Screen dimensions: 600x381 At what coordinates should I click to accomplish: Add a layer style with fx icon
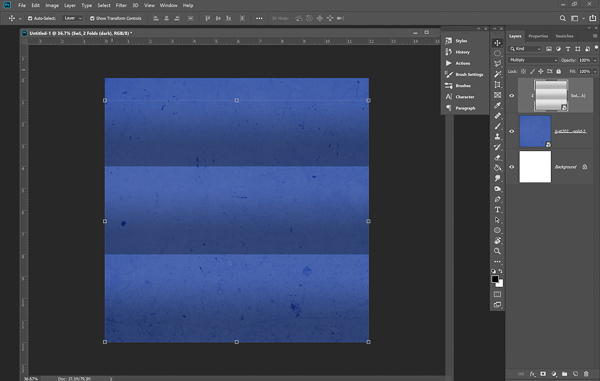coord(532,374)
